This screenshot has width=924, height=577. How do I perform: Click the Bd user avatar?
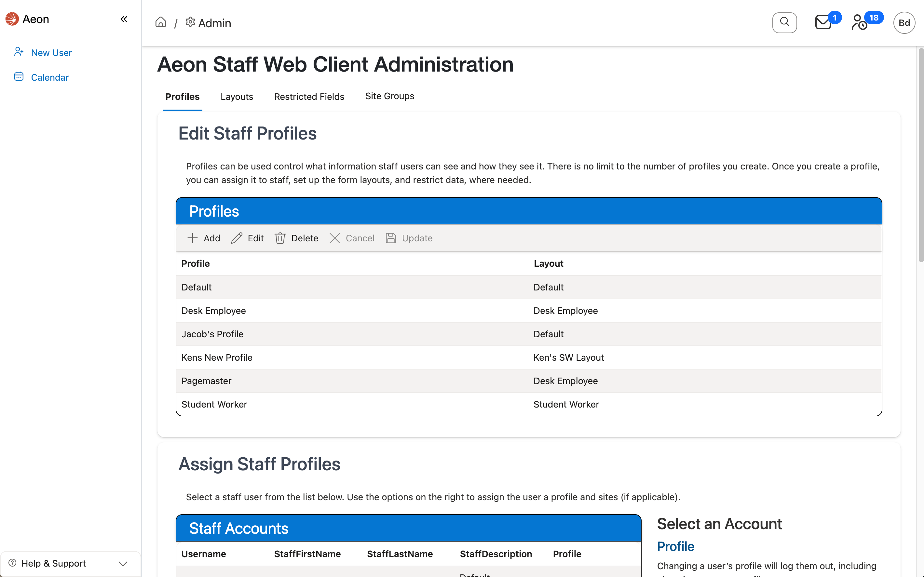[904, 22]
